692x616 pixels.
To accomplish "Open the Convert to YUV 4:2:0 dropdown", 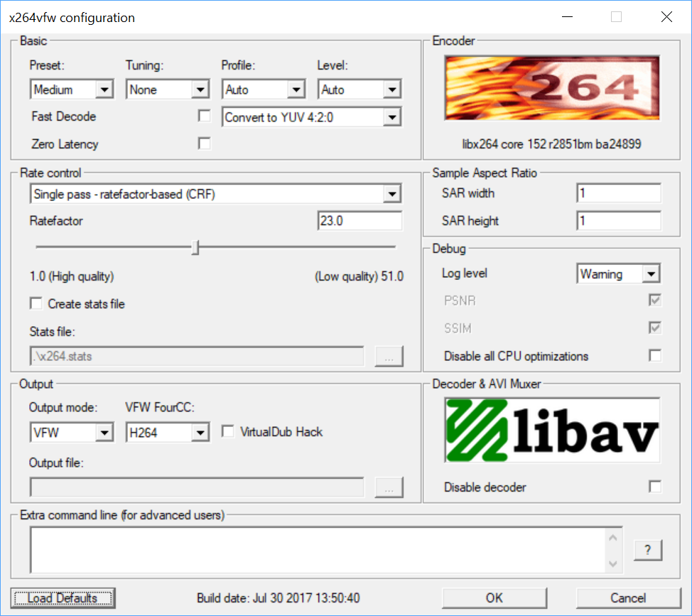I will pyautogui.click(x=312, y=117).
